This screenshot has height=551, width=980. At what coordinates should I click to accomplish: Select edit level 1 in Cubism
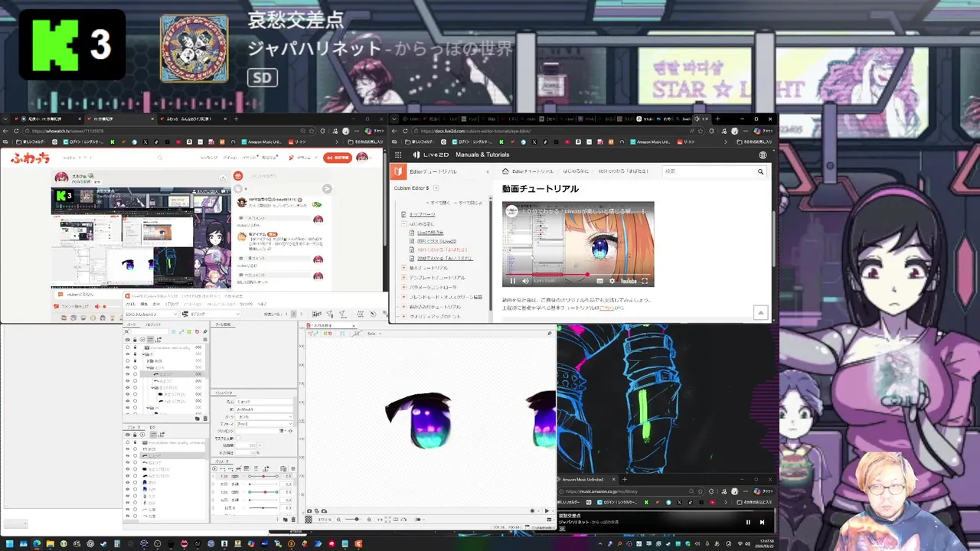tap(286, 314)
